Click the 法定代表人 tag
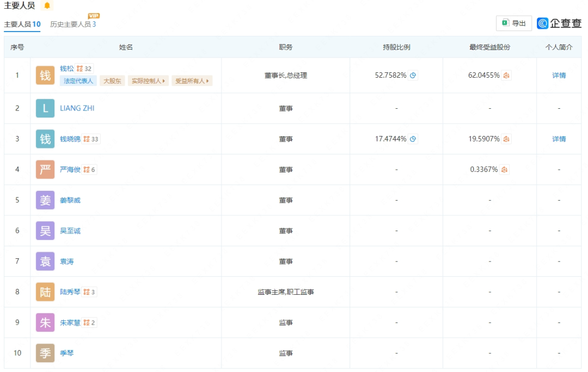Screen dimensions: 588x372 [78, 81]
